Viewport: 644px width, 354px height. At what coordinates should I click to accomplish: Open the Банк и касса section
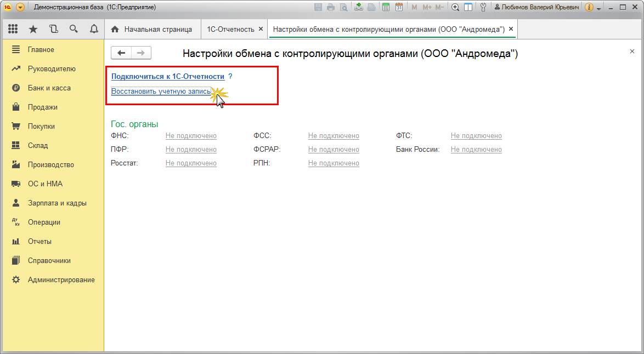[x=53, y=88]
